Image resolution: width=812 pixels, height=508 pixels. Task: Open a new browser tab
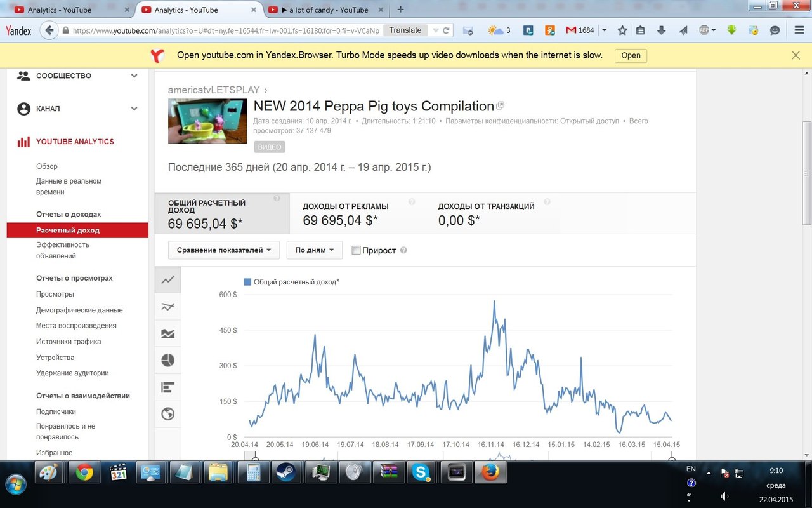tap(400, 10)
